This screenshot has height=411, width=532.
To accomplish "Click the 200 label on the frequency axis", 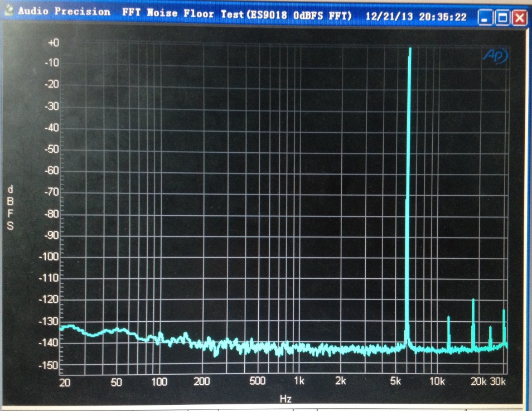I will coord(201,381).
